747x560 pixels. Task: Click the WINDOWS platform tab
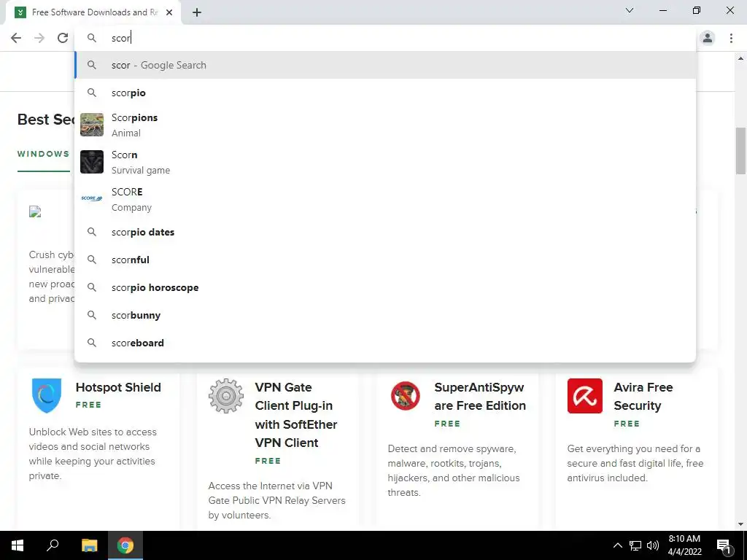(x=43, y=154)
